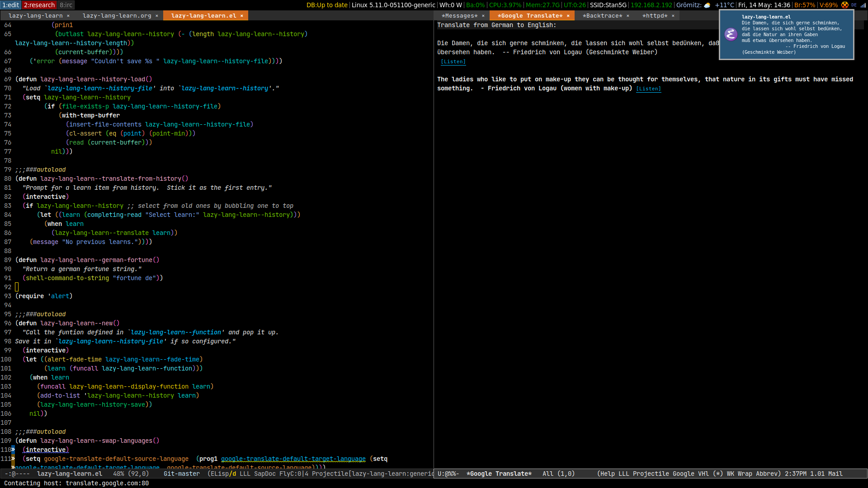This screenshot has height=488, width=868.
Task: Dismiss the lazy-lang-learn.el notification popup
Action: (x=786, y=34)
